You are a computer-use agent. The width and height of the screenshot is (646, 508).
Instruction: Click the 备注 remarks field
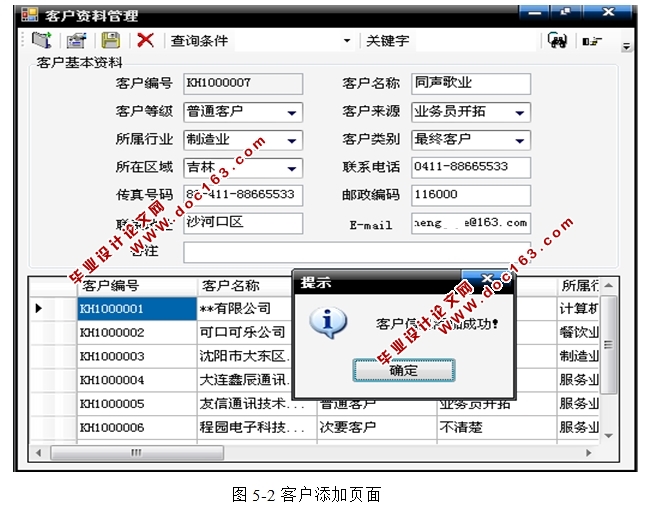point(357,252)
